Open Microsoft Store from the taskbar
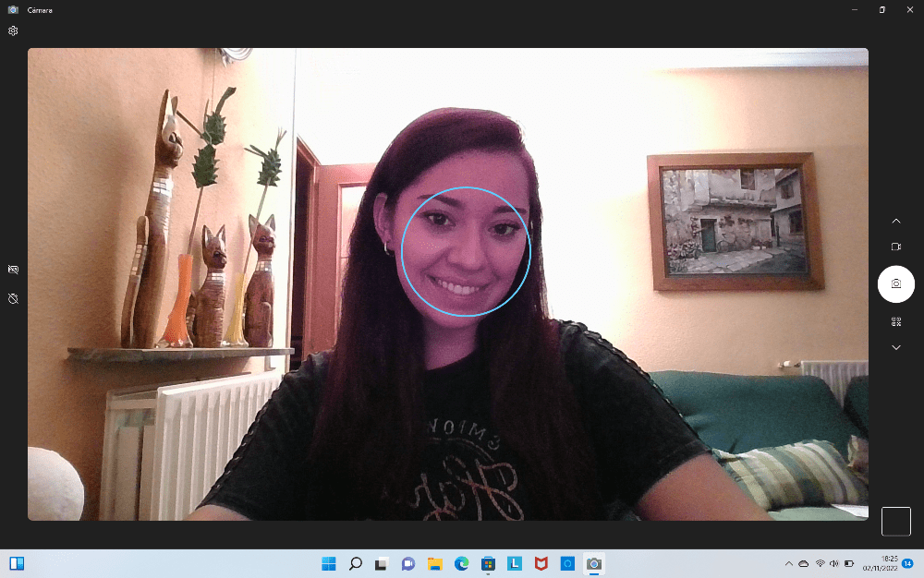 point(489,563)
